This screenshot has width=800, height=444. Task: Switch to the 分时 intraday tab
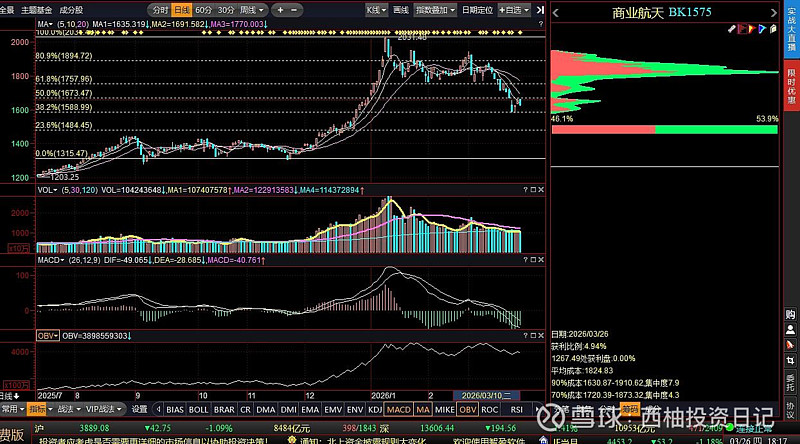click(x=160, y=10)
